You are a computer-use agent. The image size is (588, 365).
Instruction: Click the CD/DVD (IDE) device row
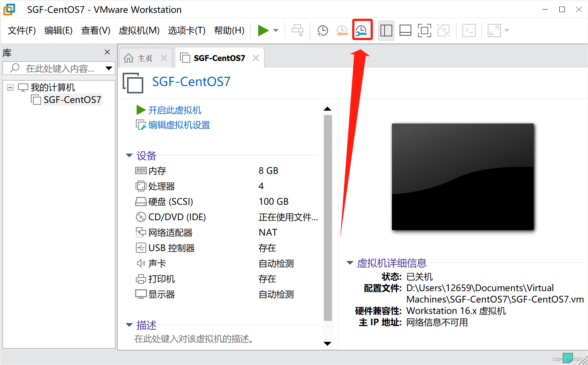pyautogui.click(x=227, y=217)
